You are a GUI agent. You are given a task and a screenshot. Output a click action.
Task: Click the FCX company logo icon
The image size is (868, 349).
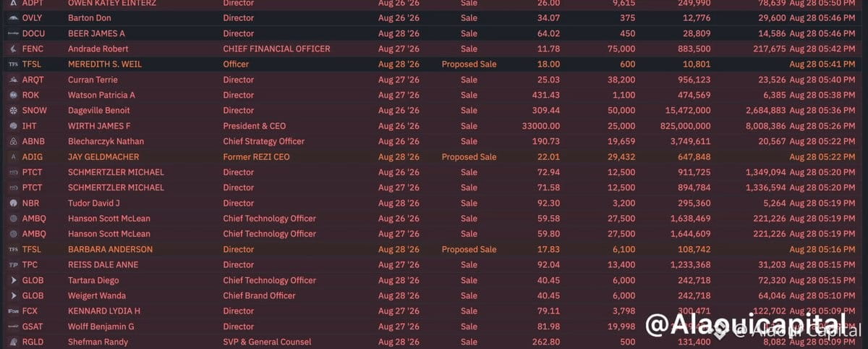tap(13, 311)
